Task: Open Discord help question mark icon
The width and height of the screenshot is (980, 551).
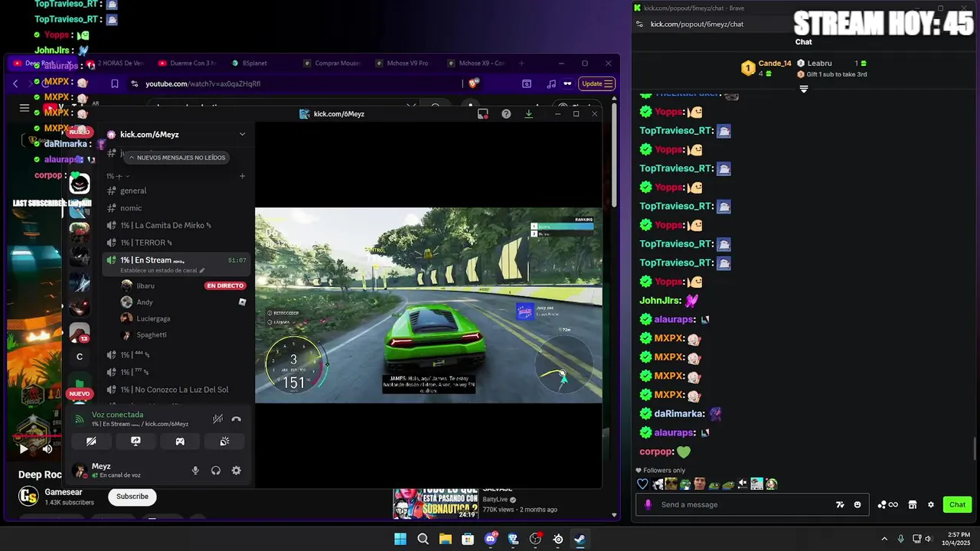Action: click(x=506, y=114)
